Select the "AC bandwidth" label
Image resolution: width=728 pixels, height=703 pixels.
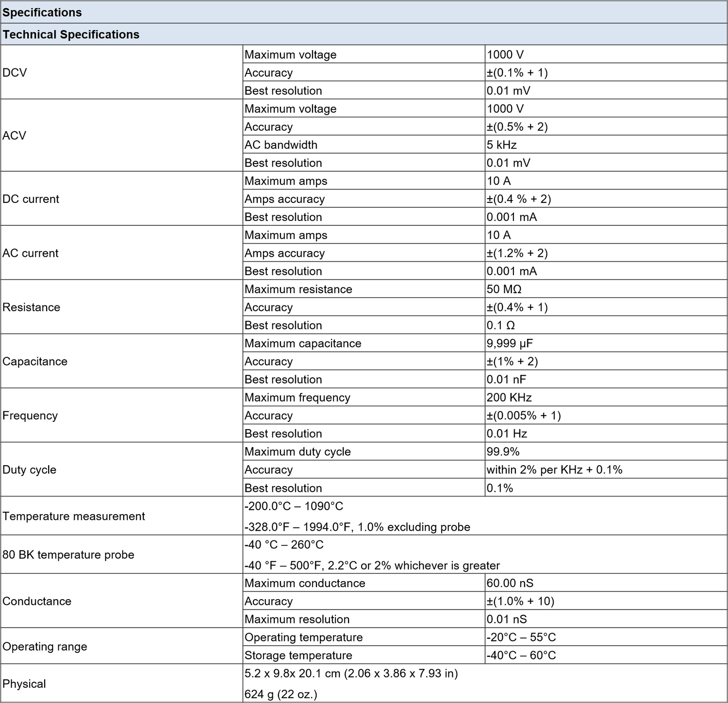tap(281, 145)
